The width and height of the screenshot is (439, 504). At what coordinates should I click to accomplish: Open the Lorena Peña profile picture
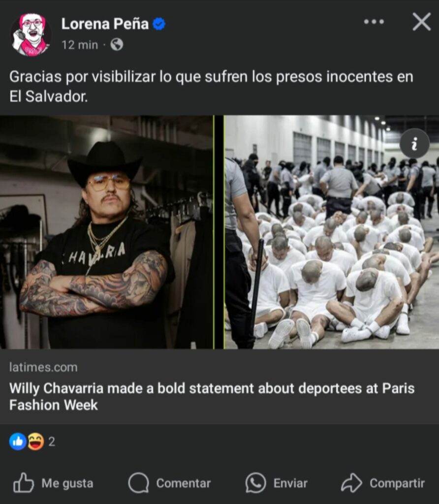pyautogui.click(x=31, y=34)
